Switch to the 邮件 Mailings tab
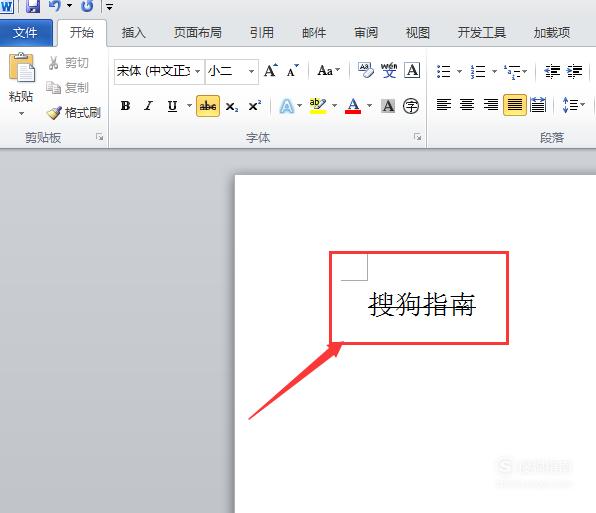 coord(314,33)
